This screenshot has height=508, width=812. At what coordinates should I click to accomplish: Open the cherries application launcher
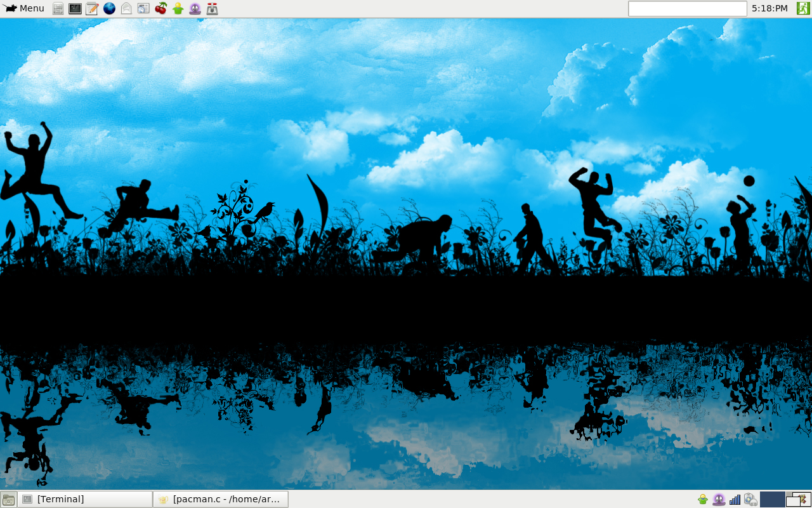click(161, 8)
